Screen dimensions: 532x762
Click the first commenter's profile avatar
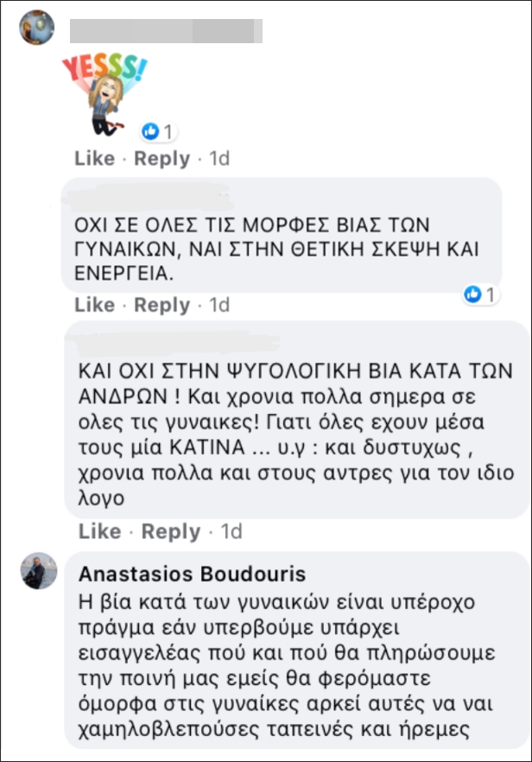pos(37,27)
